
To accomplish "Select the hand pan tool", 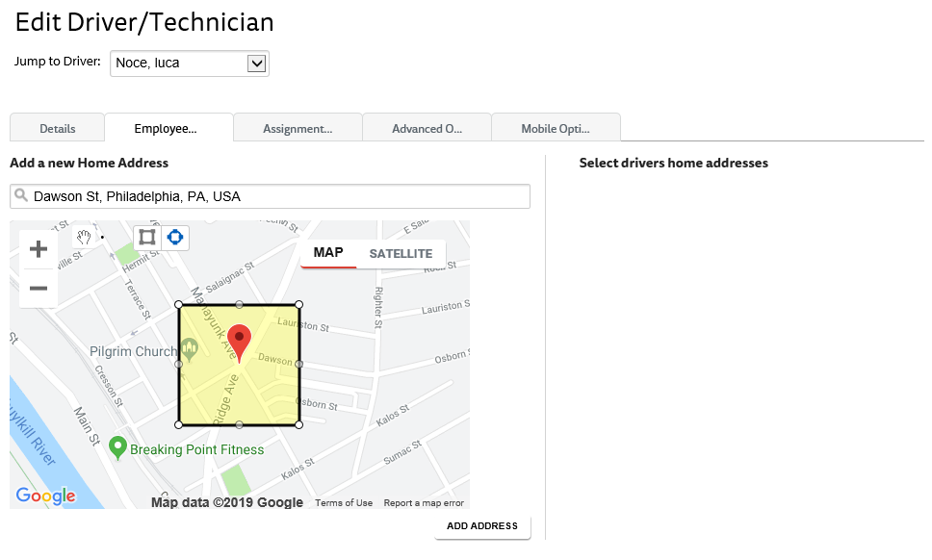I will [x=84, y=238].
